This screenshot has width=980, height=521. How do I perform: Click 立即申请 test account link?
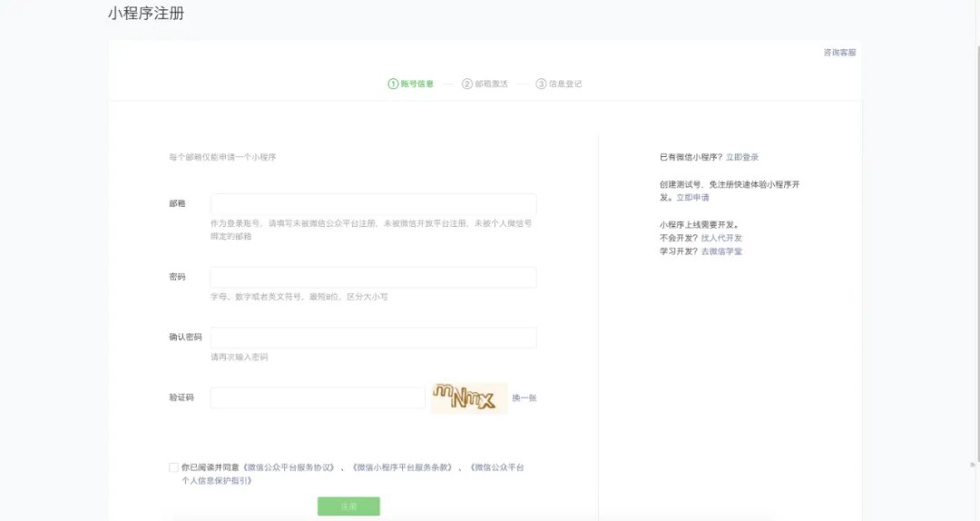click(692, 197)
